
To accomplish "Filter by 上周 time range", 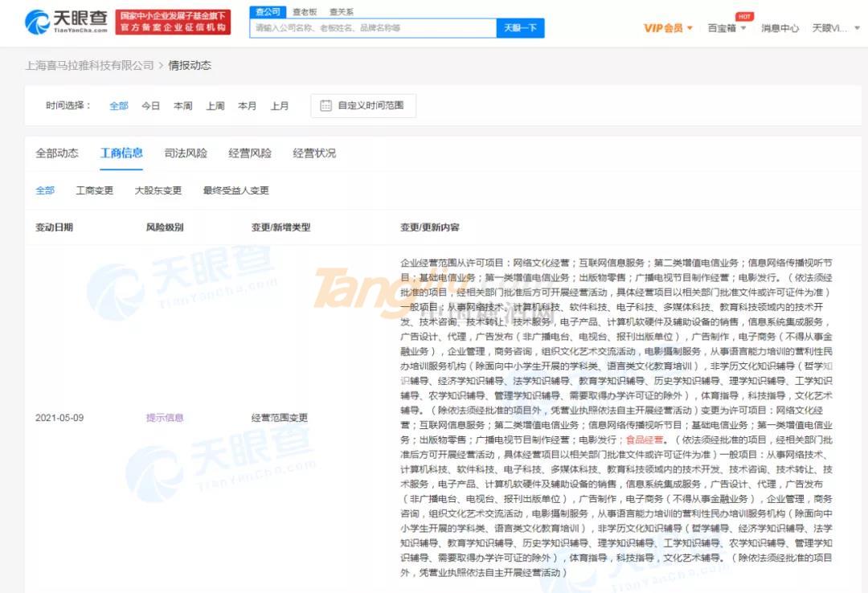I will click(215, 105).
